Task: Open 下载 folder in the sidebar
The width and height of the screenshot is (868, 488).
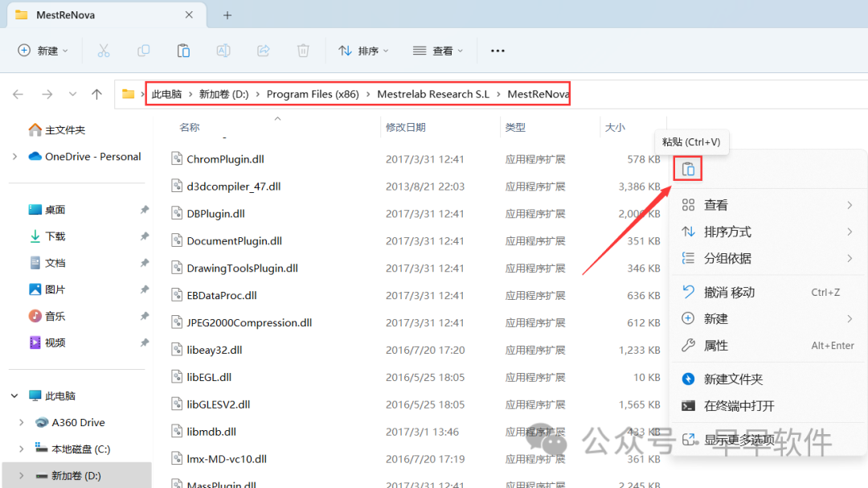Action: (x=55, y=236)
